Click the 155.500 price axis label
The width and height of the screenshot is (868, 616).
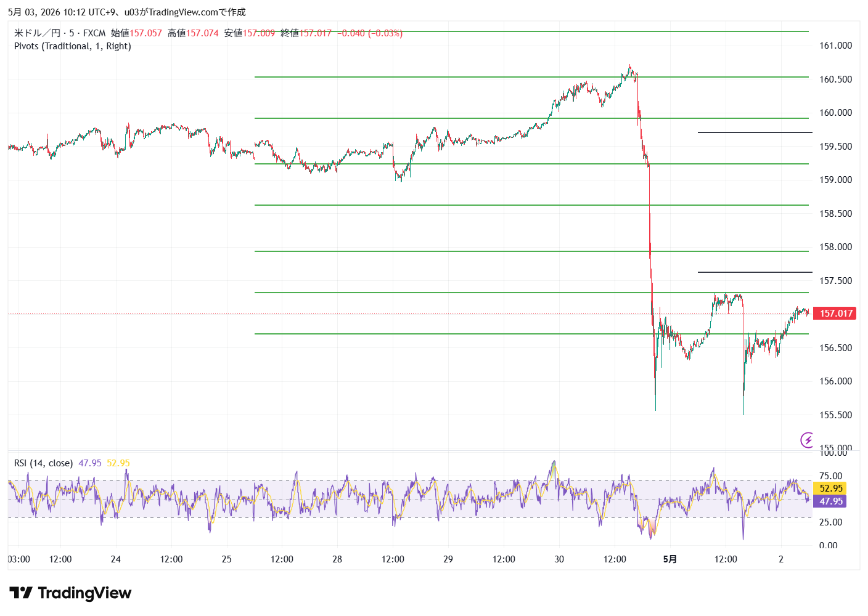pyautogui.click(x=835, y=415)
